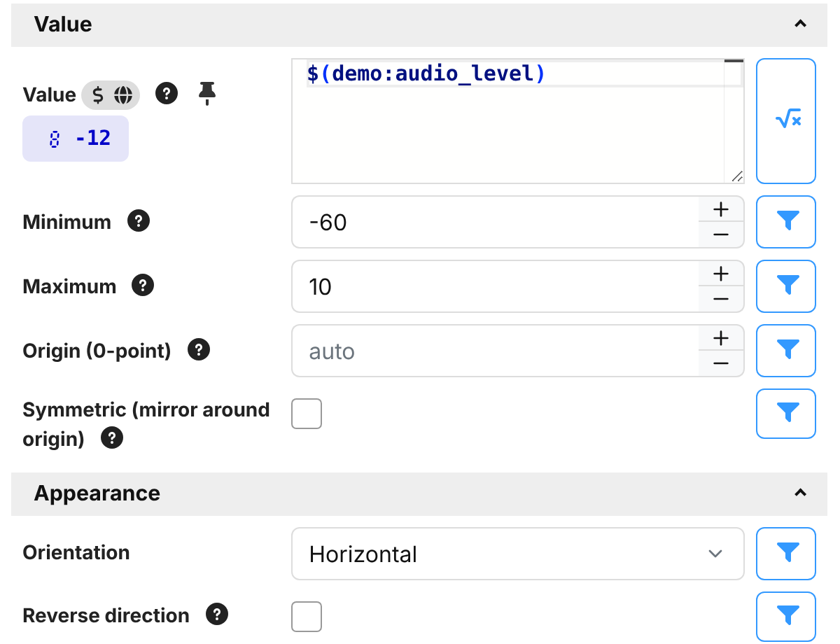Click the pin icon next to Value

click(x=206, y=93)
